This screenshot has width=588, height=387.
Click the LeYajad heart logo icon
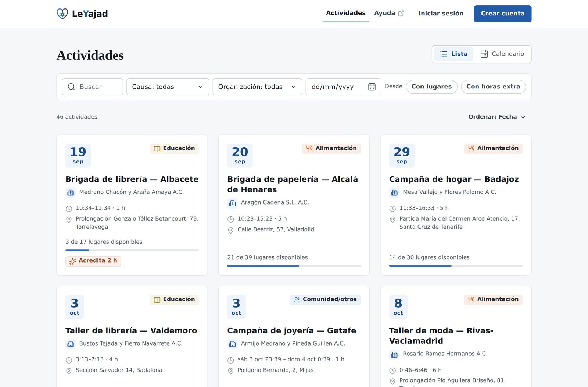tap(62, 14)
